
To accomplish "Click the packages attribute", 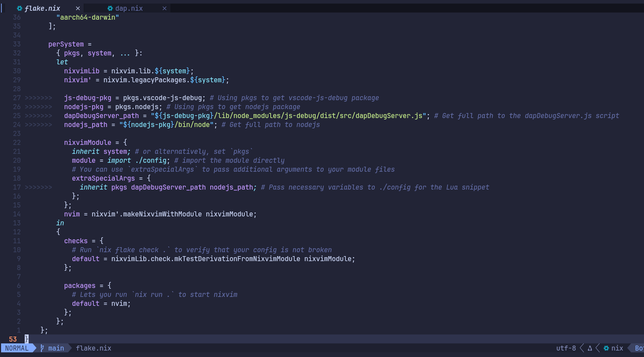I will [80, 285].
